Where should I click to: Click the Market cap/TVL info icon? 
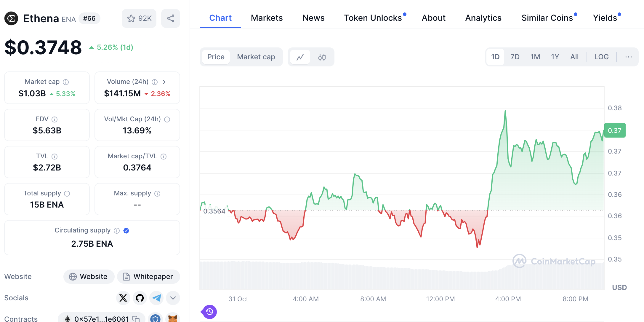point(164,156)
